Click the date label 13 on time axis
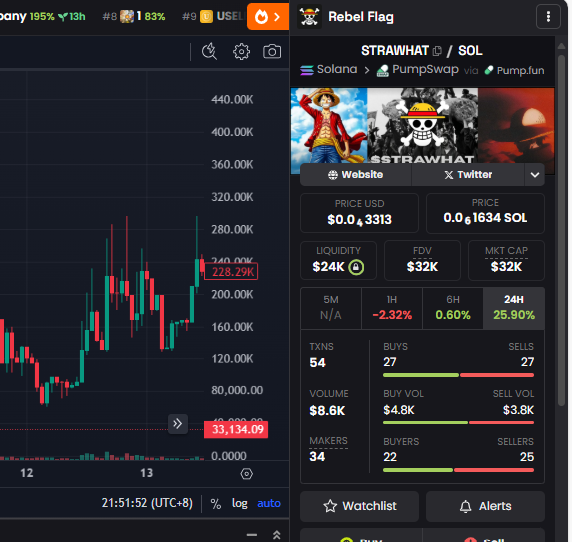This screenshot has width=572, height=542. coord(147,473)
